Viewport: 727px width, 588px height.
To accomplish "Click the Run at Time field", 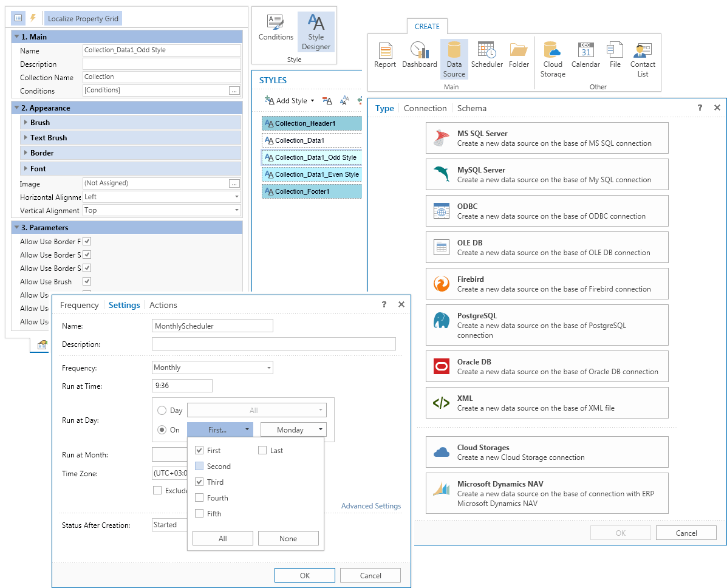I will point(182,386).
